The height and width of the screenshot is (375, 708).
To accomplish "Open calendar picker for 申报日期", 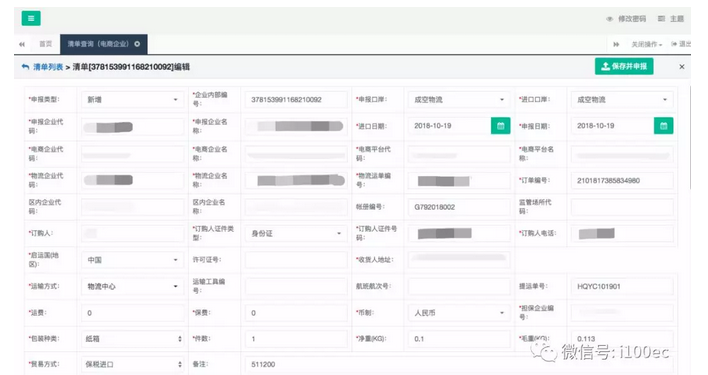I will 663,126.
